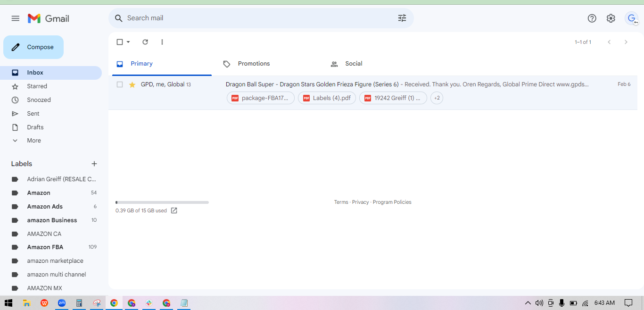Toggle the select-all checkbox
The image size is (644, 310).
point(120,42)
